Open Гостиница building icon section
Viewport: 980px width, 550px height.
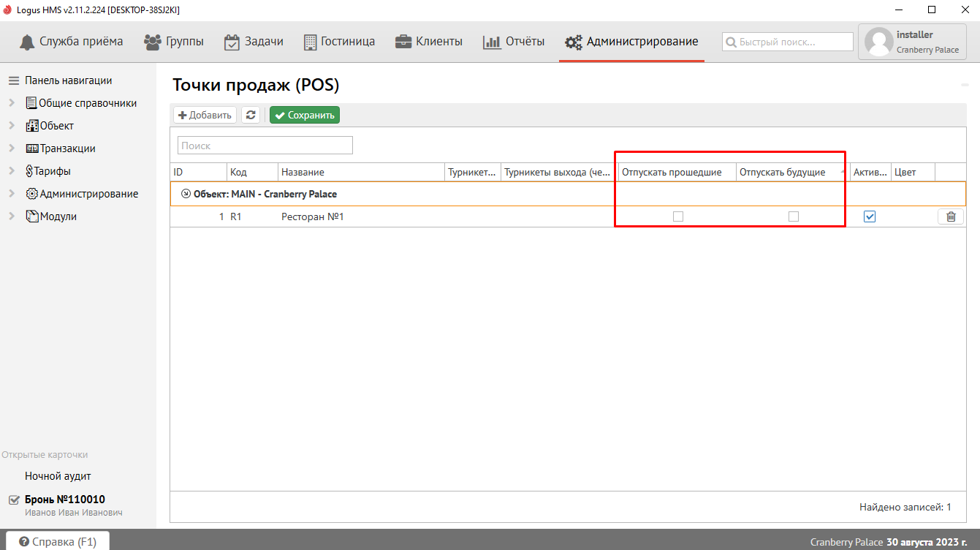tap(310, 42)
